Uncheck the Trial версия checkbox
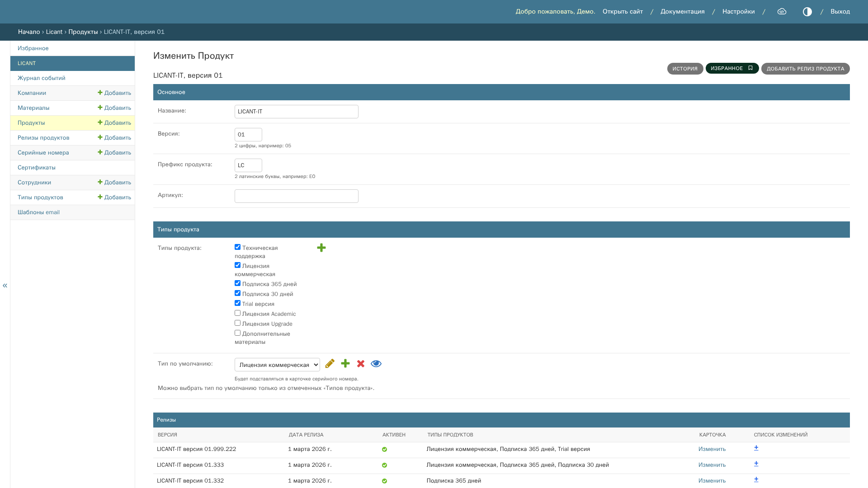The image size is (868, 488). pos(237,303)
